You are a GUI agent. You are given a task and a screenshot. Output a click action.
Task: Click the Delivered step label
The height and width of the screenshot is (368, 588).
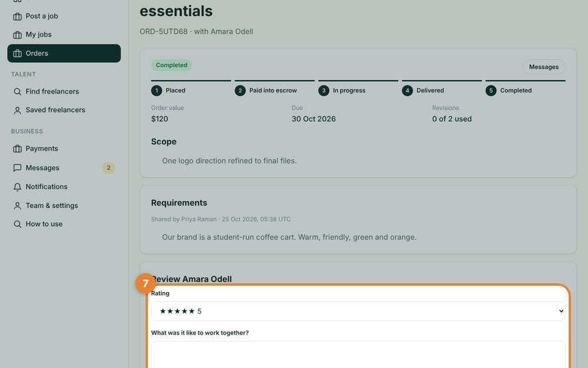(x=430, y=91)
